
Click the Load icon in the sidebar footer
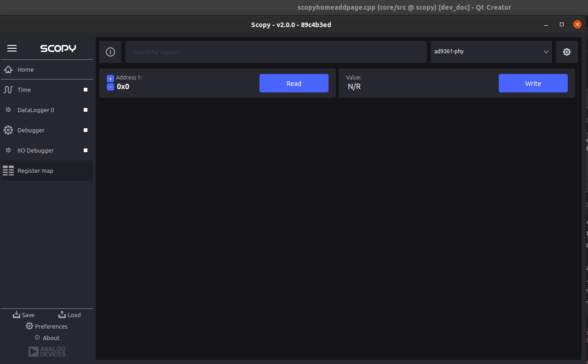(x=62, y=314)
